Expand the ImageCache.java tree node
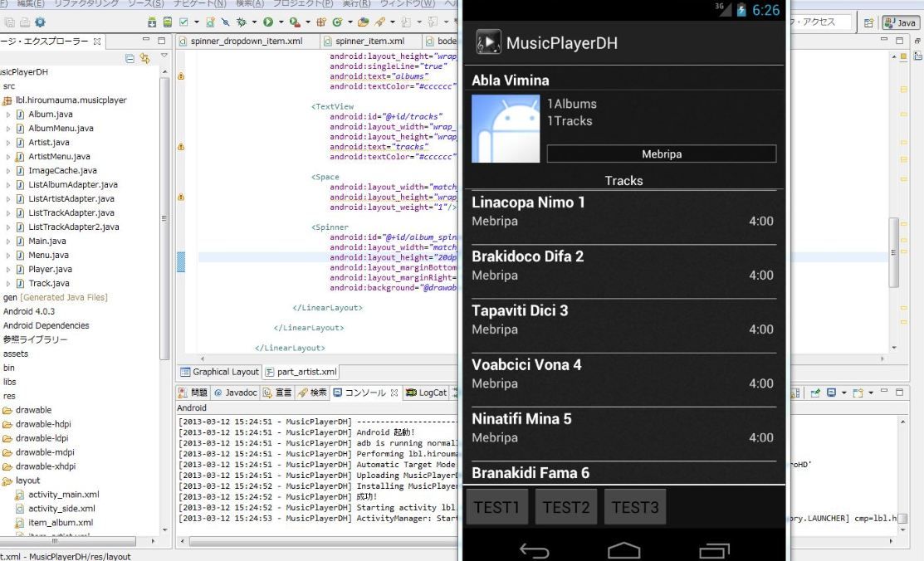Image resolution: width=924 pixels, height=561 pixels. coord(8,171)
